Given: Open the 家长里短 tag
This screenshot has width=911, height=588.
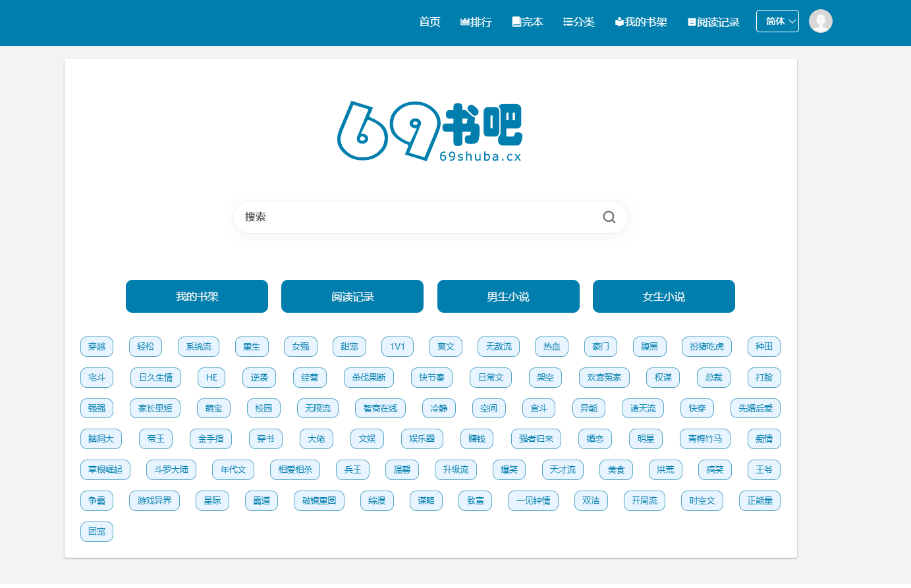Looking at the screenshot, I should click(155, 408).
